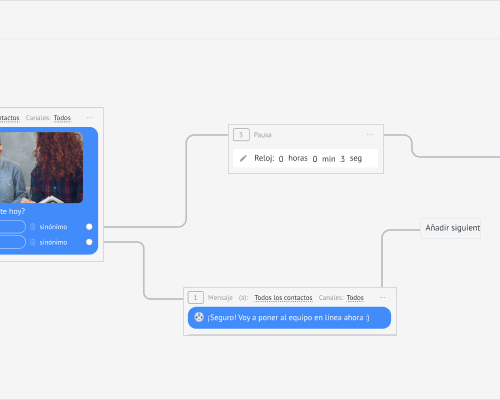Click the first sinónimo connector dot

pos(89,227)
